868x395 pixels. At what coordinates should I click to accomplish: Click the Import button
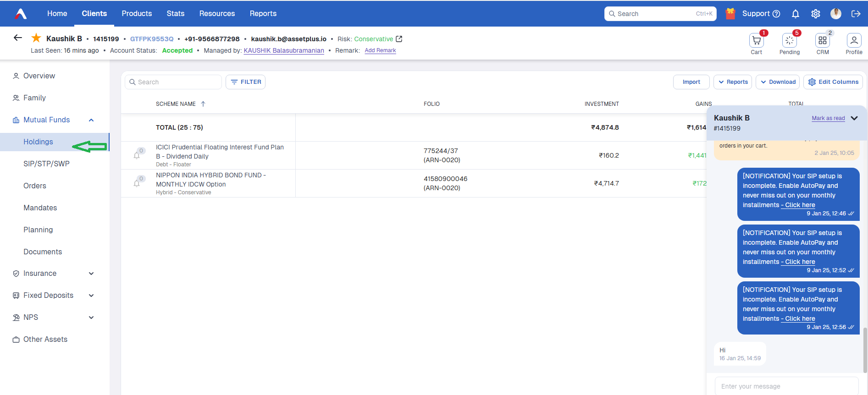pos(691,82)
